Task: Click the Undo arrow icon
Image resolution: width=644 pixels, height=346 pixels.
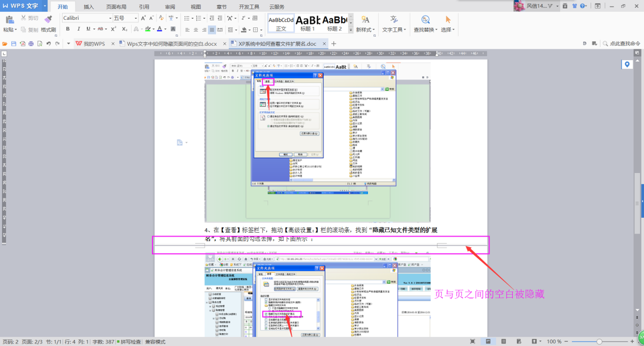Action: click(48, 44)
